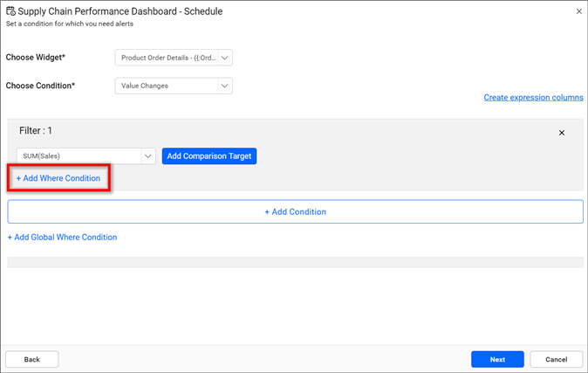Click + Add Where Condition
Viewport: 588px width, 373px height.
pos(58,178)
